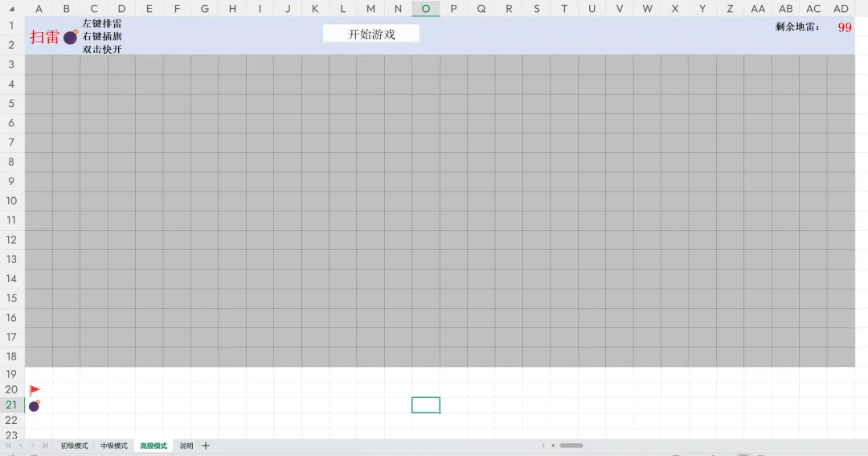Click the selected cell O21
This screenshot has height=456, width=868.
pyautogui.click(x=426, y=405)
